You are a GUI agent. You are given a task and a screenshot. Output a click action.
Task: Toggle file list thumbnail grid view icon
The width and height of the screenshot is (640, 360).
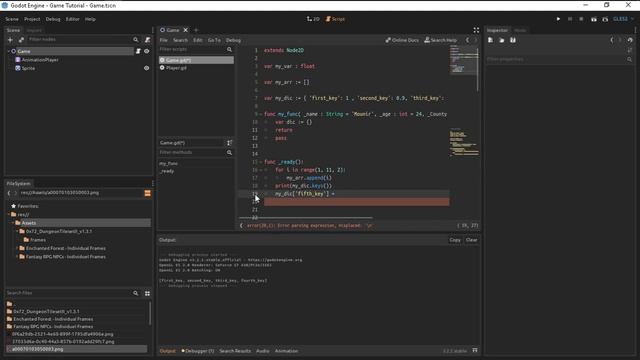147,293
